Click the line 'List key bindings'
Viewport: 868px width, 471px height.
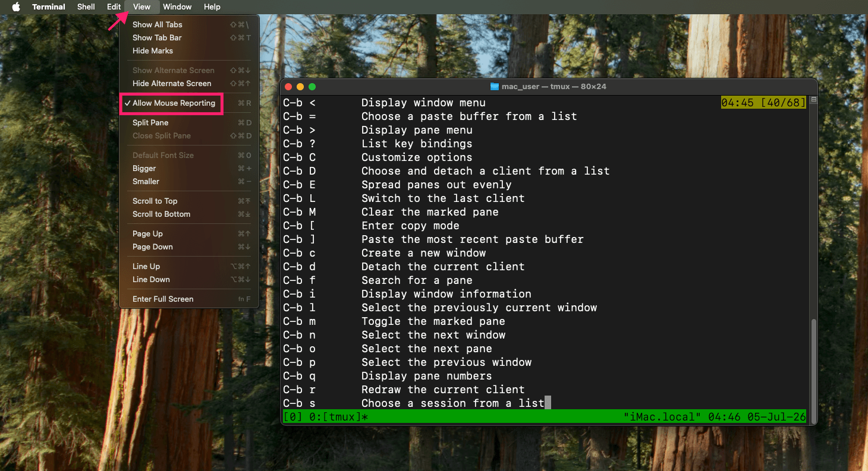pyautogui.click(x=417, y=144)
